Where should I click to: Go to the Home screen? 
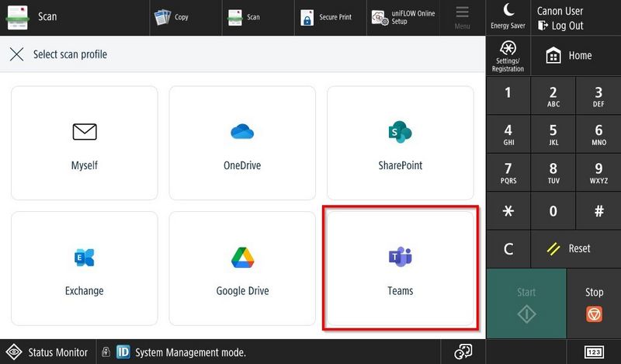(x=570, y=56)
